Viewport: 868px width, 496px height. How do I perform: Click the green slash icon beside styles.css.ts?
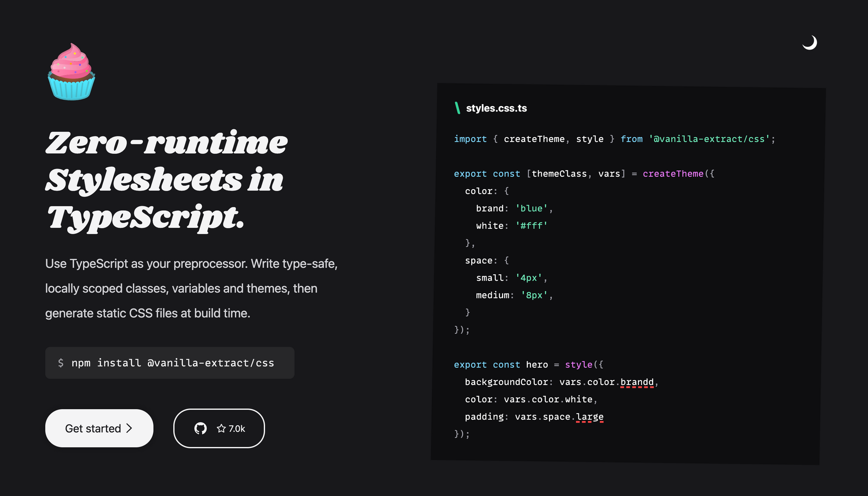(457, 108)
